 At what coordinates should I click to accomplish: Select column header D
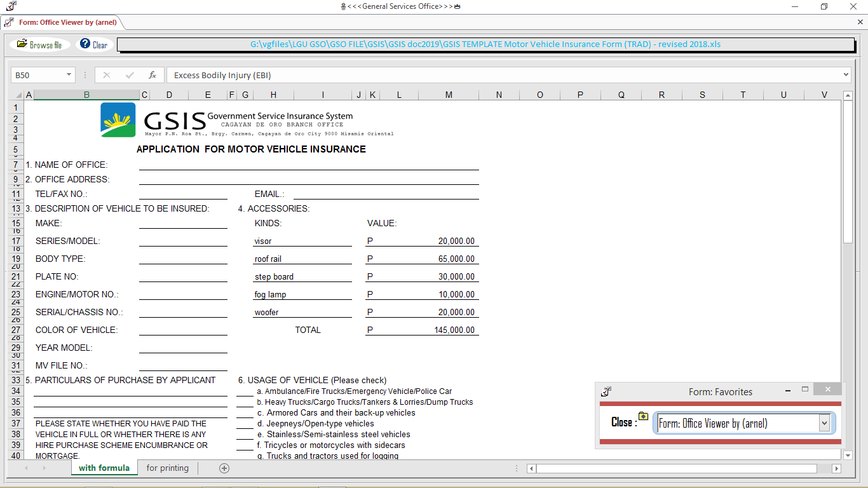[x=169, y=95]
